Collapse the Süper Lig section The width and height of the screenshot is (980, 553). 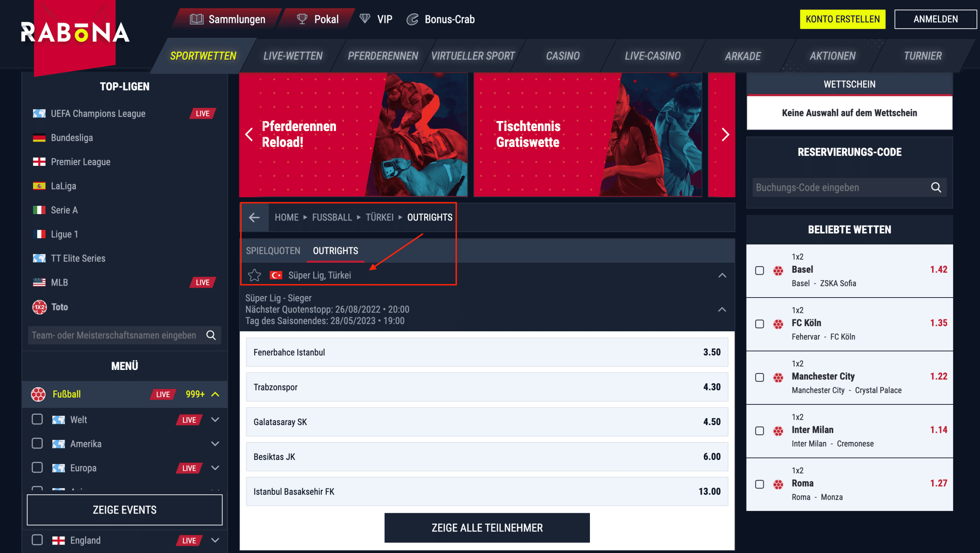[x=722, y=275]
